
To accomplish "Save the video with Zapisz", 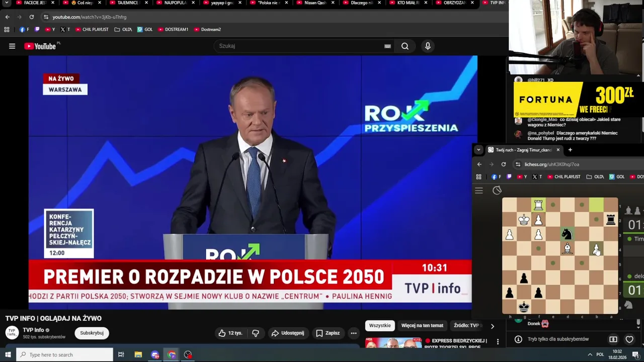I will coord(328,333).
